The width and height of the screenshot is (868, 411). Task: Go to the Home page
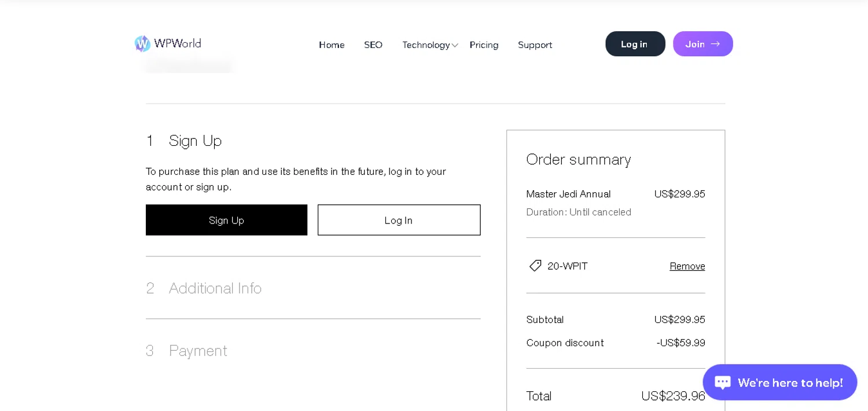point(332,45)
